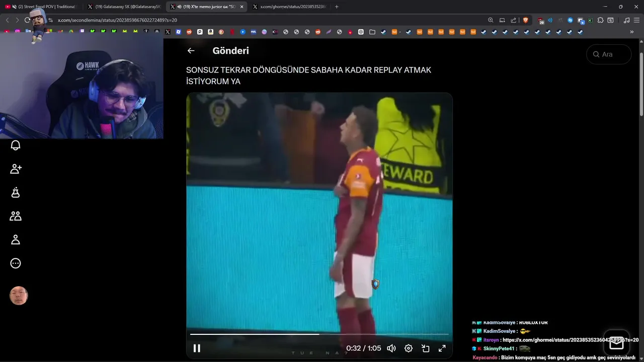Pause the video
Screen dimensions: 644x362
[x=197, y=348]
